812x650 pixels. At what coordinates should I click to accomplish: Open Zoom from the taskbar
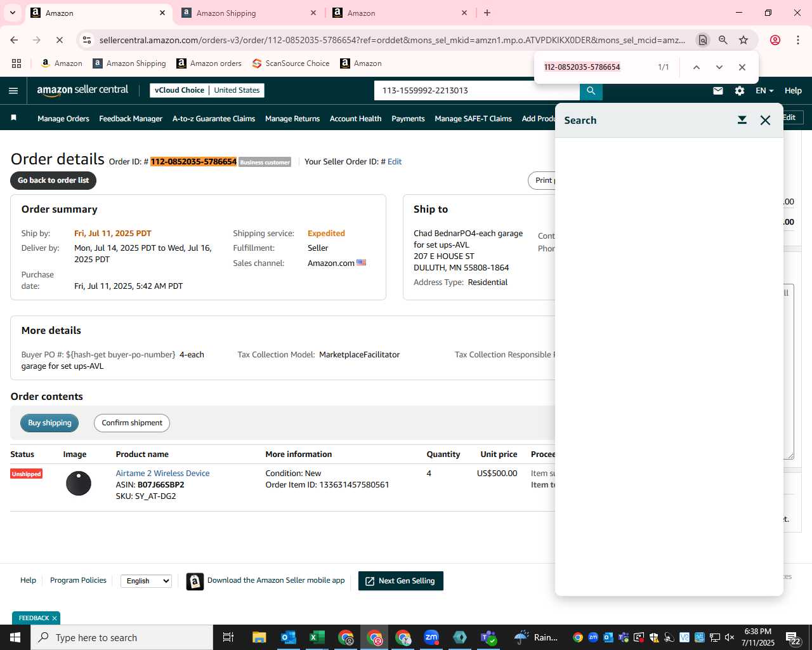click(x=431, y=637)
